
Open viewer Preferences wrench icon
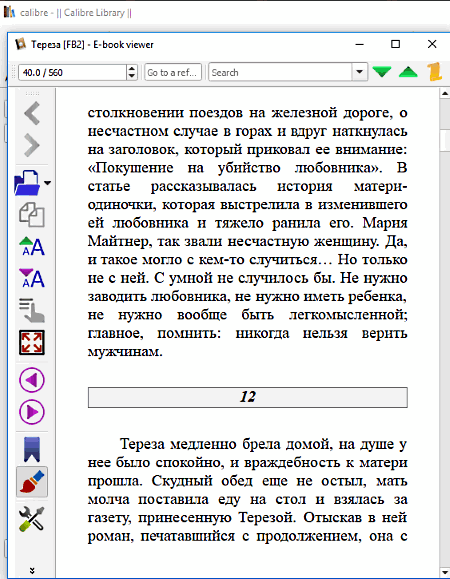(x=32, y=519)
